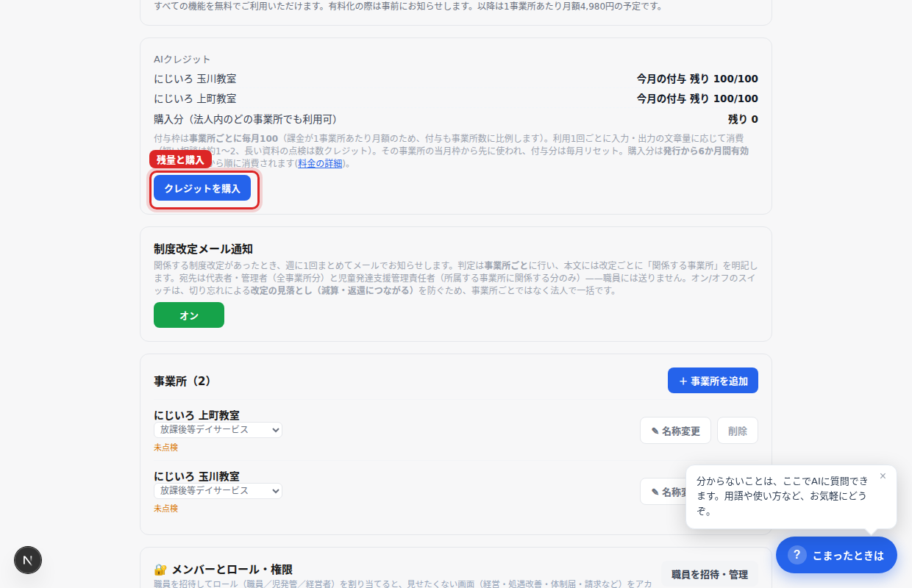This screenshot has height=588, width=912.
Task: Click the 未点検 status under 玉川教室
Action: 165,508
